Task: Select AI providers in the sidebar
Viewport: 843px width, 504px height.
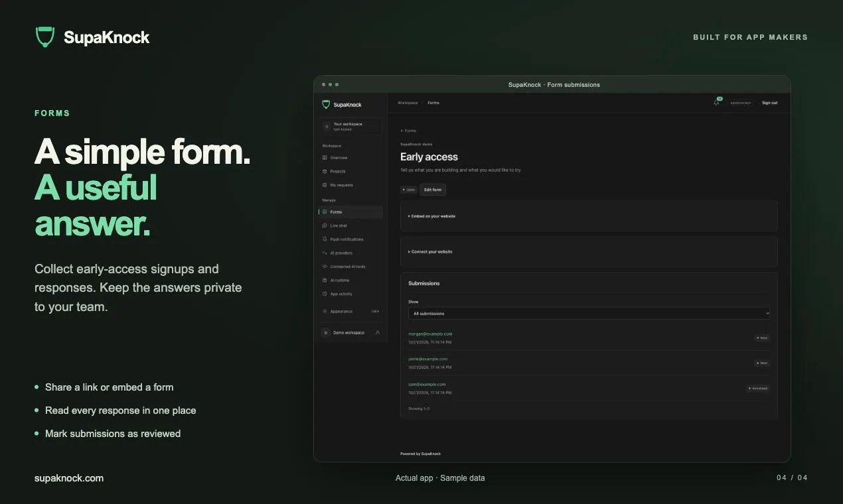Action: tap(351, 253)
